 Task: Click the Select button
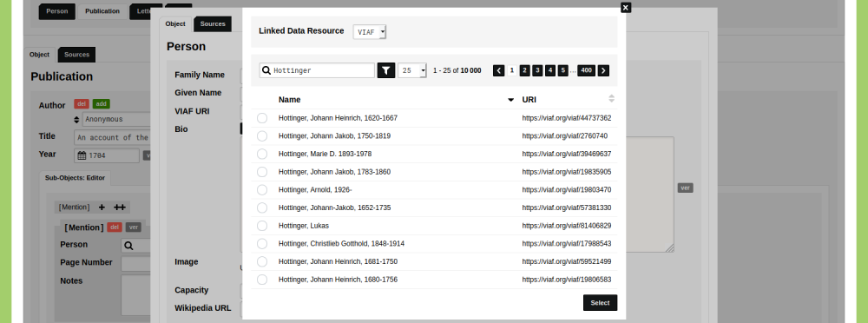(x=600, y=302)
